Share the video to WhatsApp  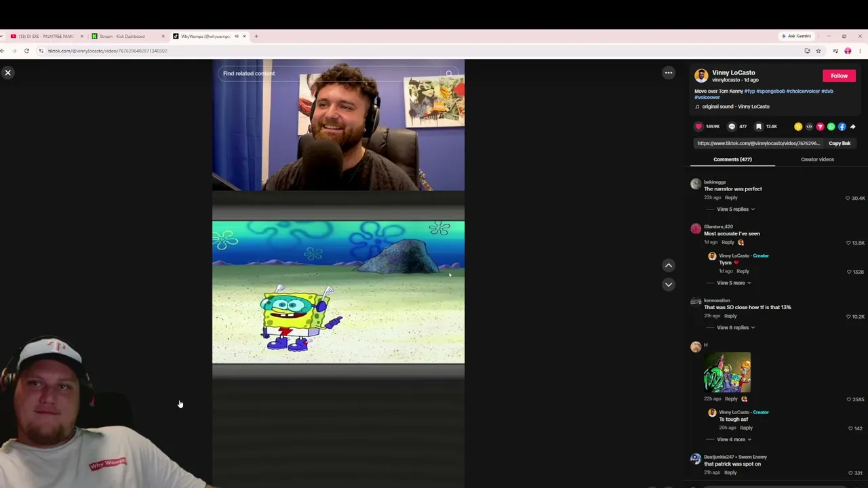click(x=831, y=127)
